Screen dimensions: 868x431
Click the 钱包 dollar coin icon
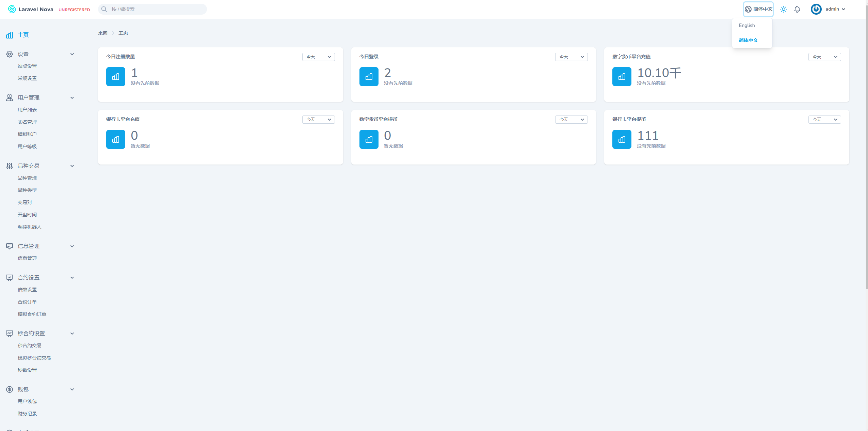10,389
